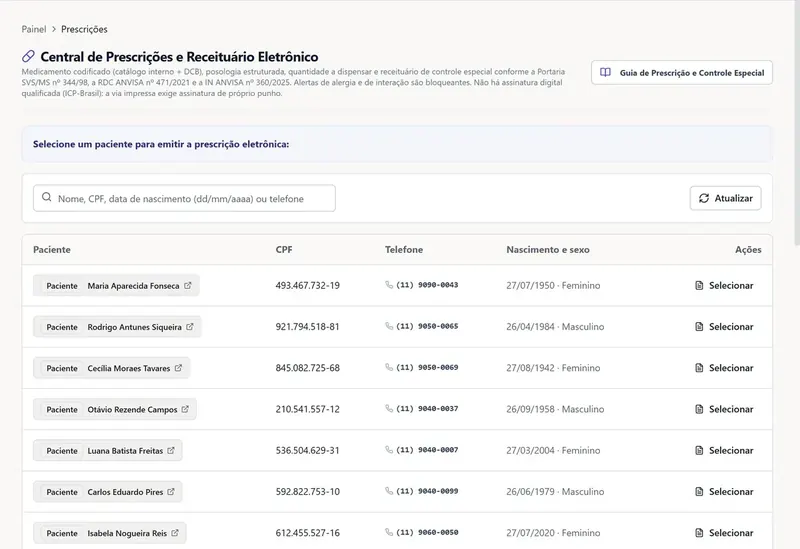Open Guia de Prescrição e Controle Especial

[x=682, y=72]
